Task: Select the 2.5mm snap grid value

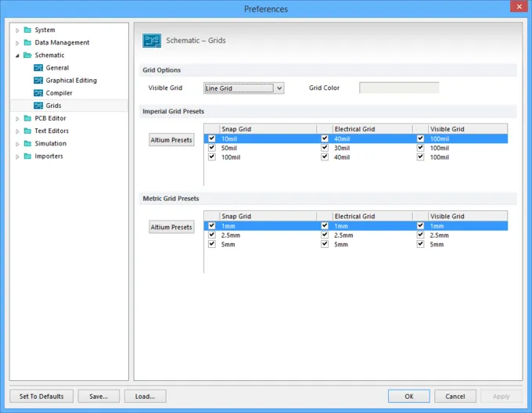Action: tap(231, 235)
